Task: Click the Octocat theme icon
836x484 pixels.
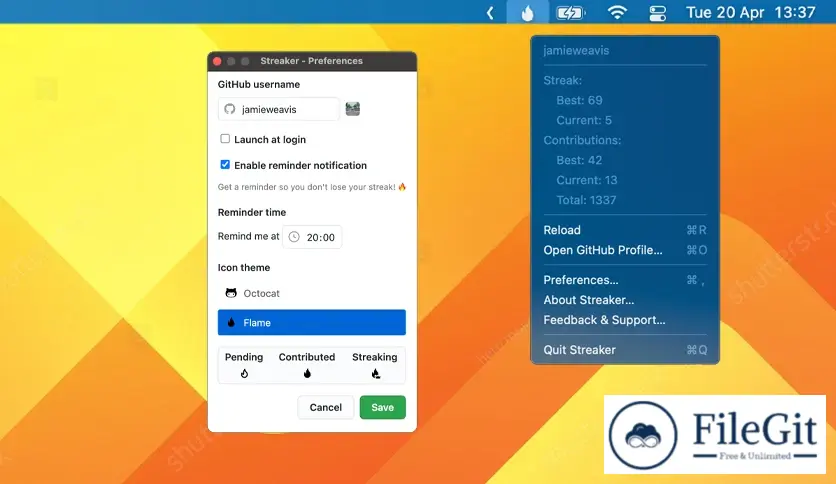Action: point(231,293)
